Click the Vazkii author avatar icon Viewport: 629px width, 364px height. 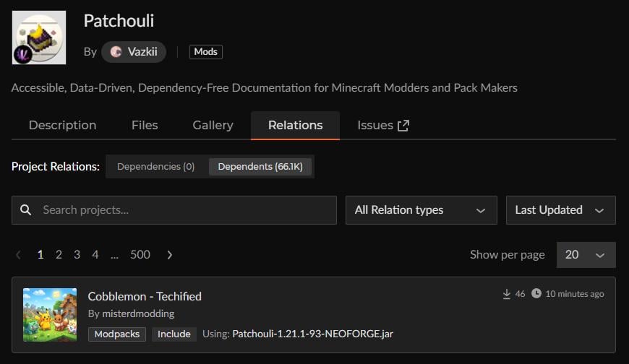116,52
